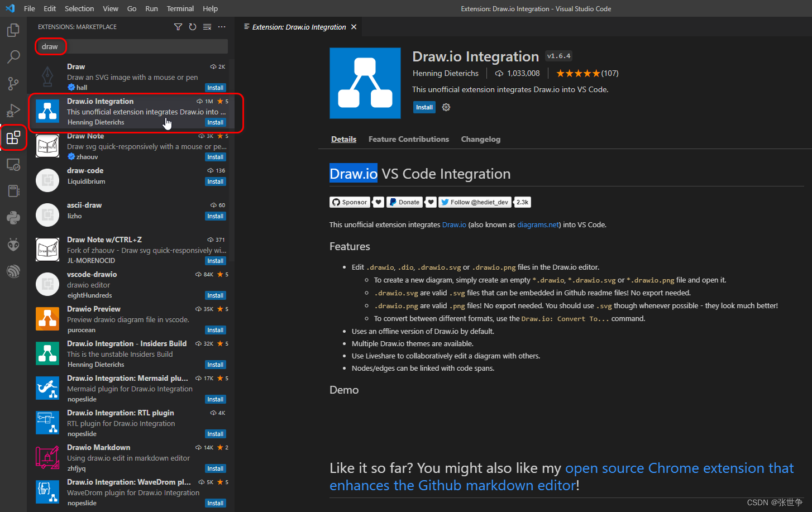Click publisher name Henning Dieterichs in header
Image resolution: width=812 pixels, height=512 pixels.
coord(446,73)
